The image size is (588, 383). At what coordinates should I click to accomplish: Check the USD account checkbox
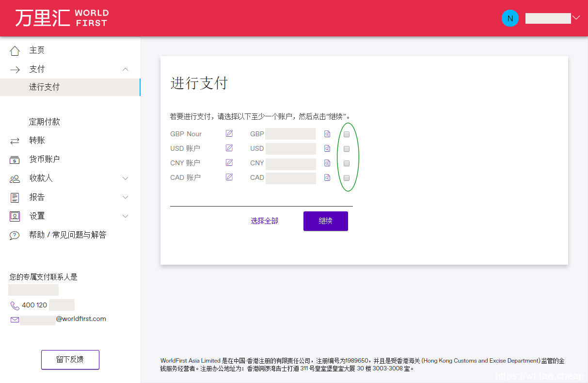(x=347, y=149)
